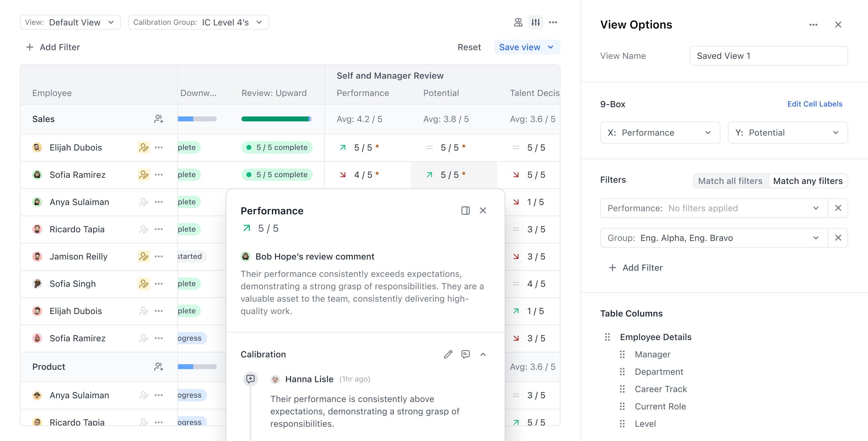868x441 pixels.
Task: Click the Reset button
Action: coord(469,47)
